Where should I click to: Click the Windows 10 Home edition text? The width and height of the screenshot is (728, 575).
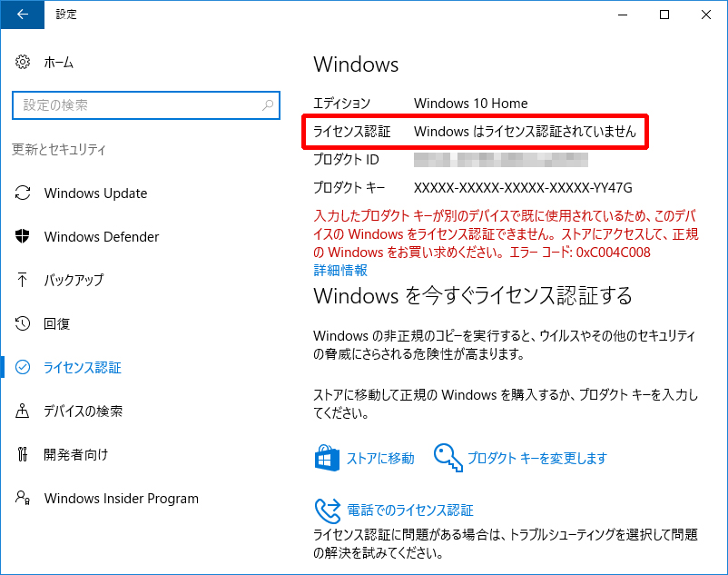[471, 104]
